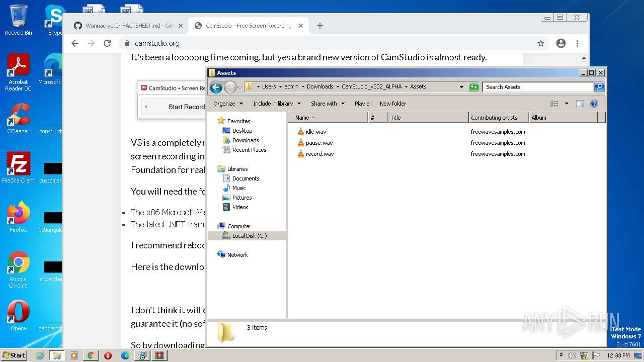
Task: Select Computer in navigation pane
Action: click(x=239, y=226)
